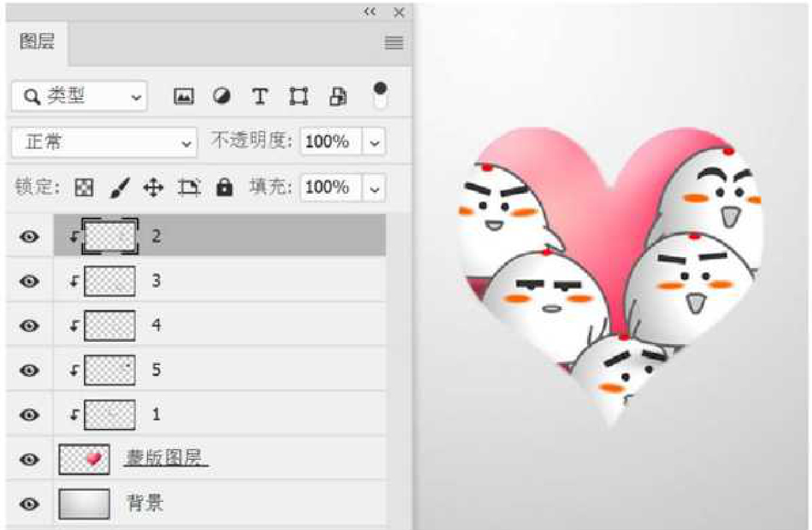Open the layers panel hamburger menu
The image size is (812, 530).
pos(394,43)
